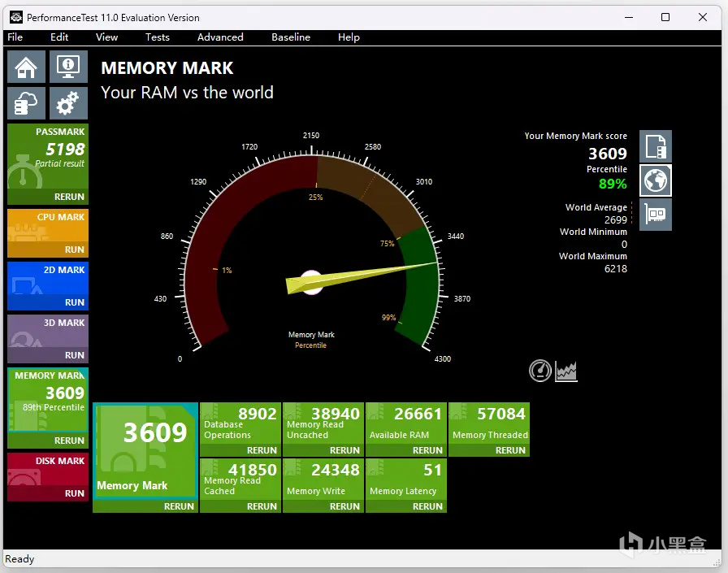728x573 pixels.
Task: Maximize the PerformanceTest window
Action: (x=665, y=17)
